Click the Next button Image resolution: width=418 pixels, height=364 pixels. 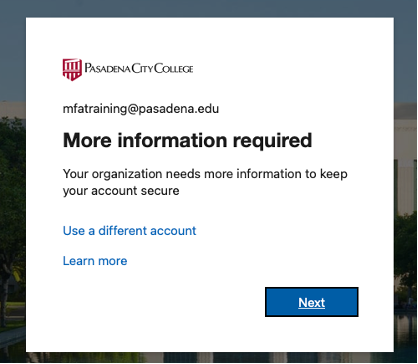[x=312, y=302]
